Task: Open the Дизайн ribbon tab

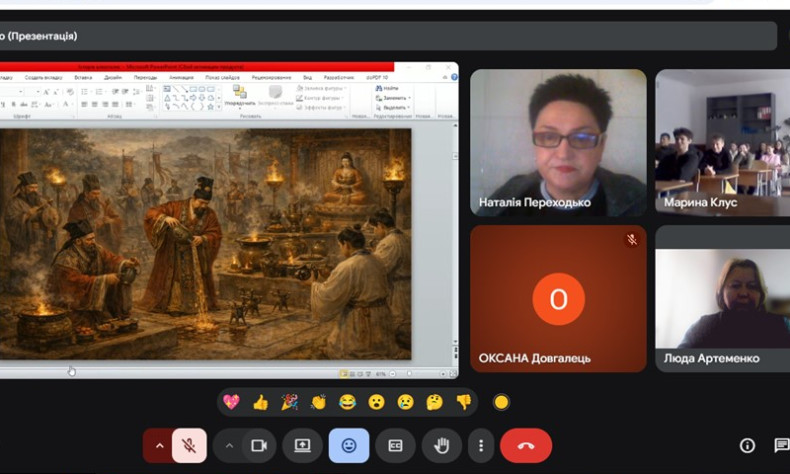Action: tap(113, 78)
